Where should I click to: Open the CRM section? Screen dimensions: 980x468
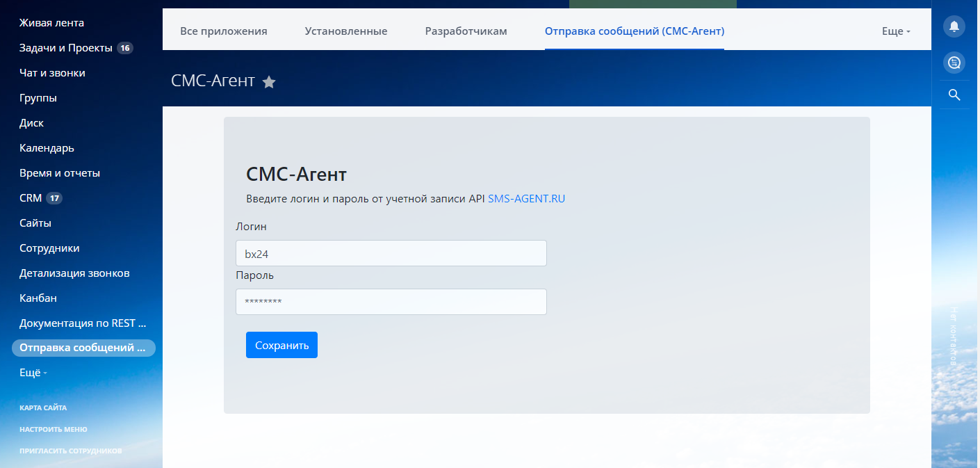tap(31, 198)
